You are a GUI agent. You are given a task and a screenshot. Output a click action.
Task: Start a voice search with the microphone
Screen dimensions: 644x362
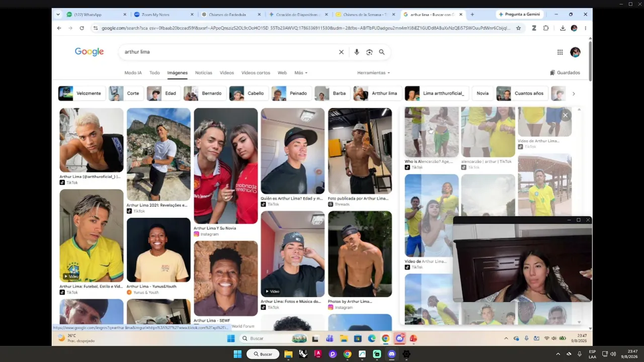coord(357,52)
